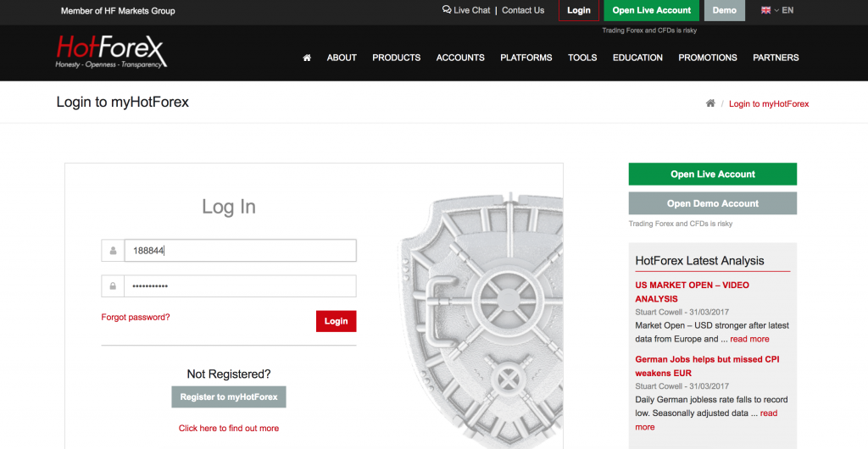Click the breadcrumb home icon
Image resolution: width=868 pixels, height=449 pixels.
click(710, 103)
